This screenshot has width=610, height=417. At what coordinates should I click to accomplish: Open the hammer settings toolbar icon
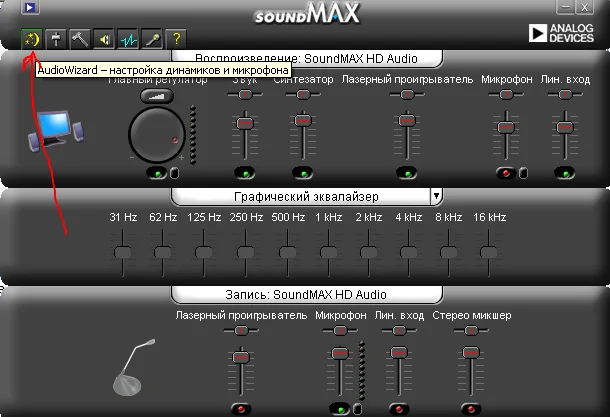click(x=80, y=39)
